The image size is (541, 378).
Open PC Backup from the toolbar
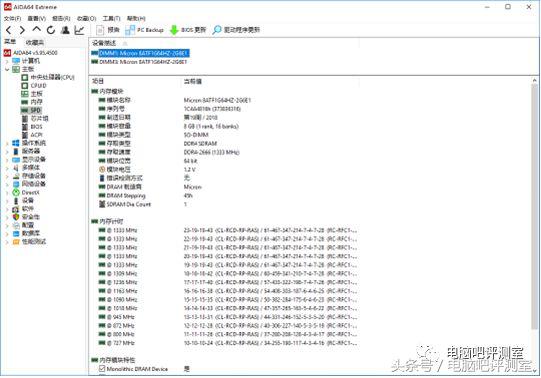(x=144, y=30)
